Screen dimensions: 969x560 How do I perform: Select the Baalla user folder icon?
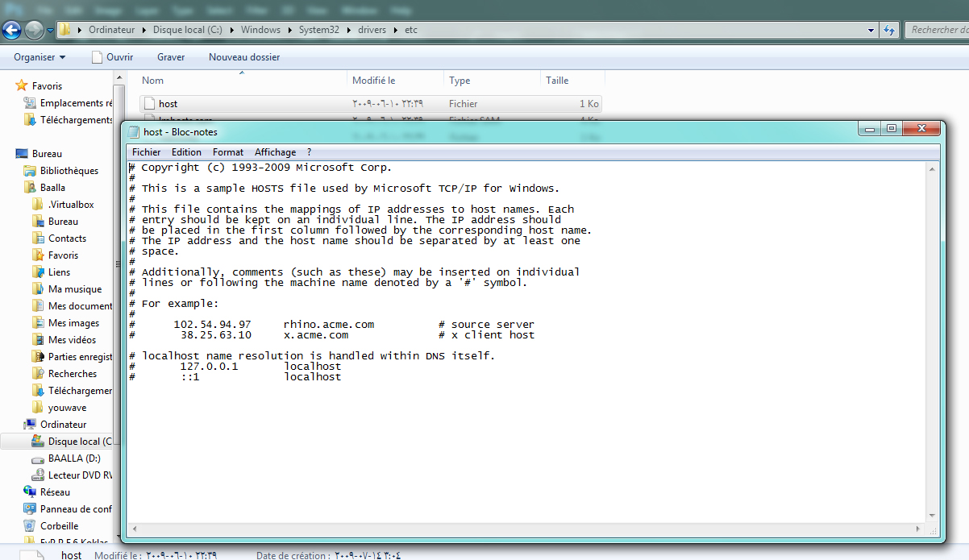31,188
